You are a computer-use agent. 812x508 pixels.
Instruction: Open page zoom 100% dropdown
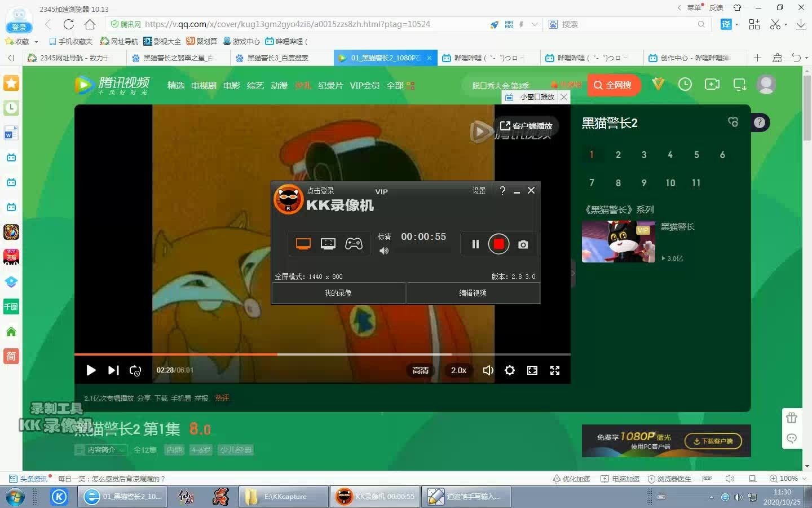pos(788,479)
